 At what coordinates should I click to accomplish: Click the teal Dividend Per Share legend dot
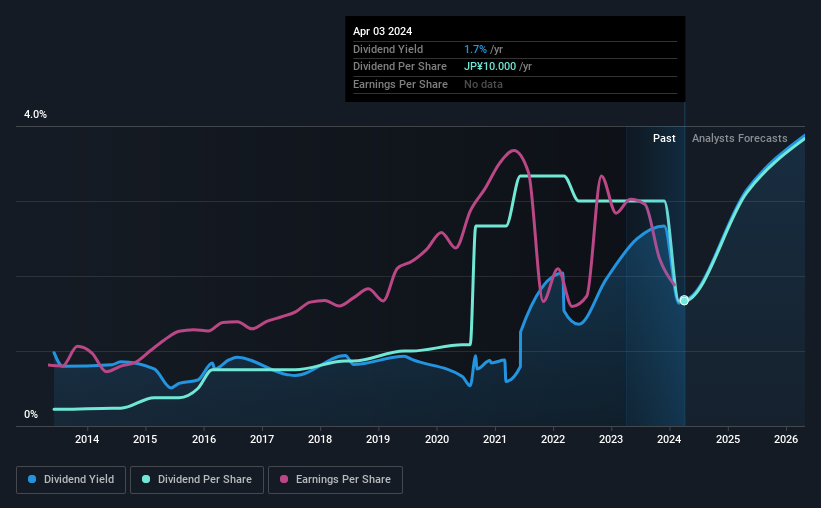(146, 479)
